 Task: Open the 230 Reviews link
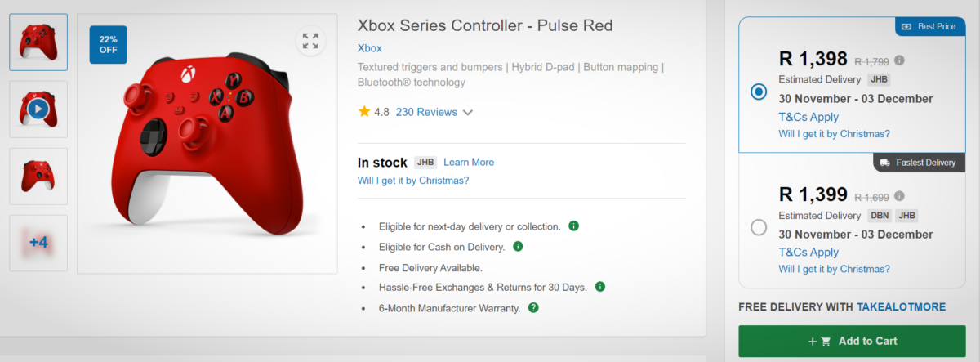[426, 112]
